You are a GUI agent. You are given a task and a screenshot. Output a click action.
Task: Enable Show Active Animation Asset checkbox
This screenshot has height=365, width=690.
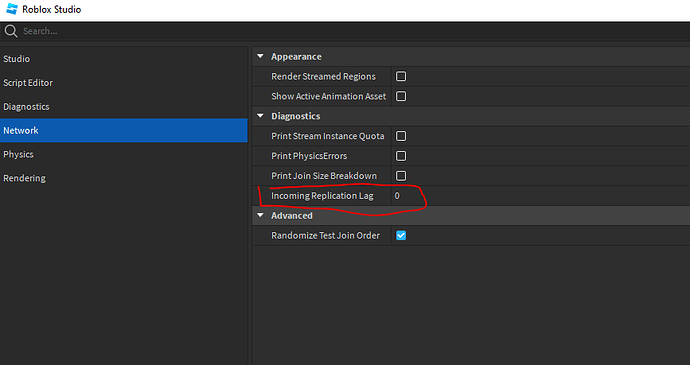click(401, 96)
